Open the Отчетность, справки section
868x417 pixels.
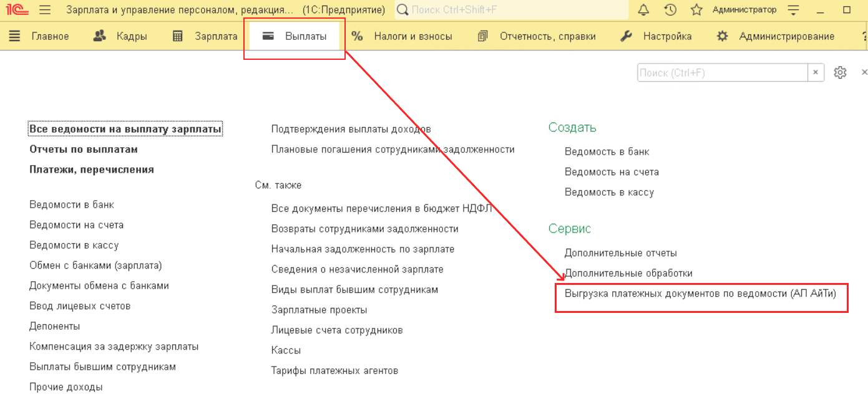537,36
